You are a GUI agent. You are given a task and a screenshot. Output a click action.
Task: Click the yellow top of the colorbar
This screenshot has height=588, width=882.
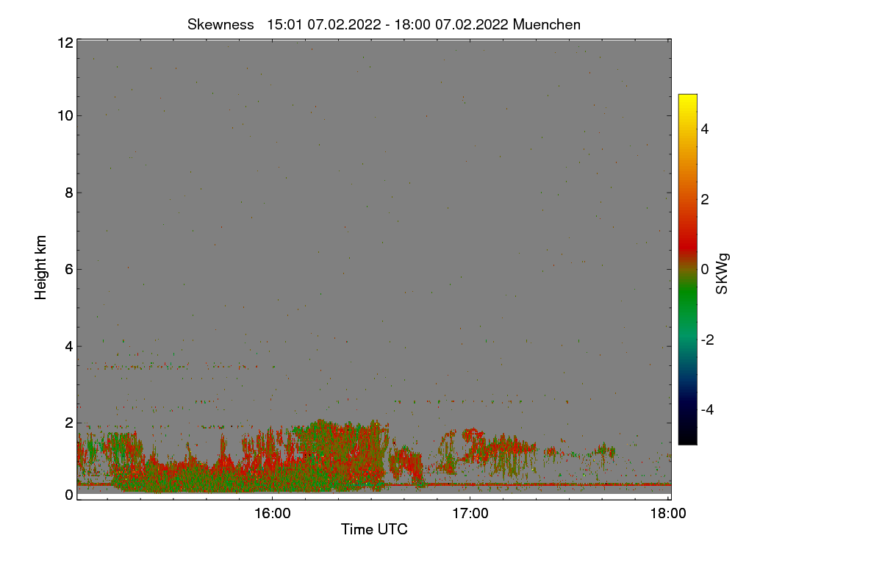(x=687, y=100)
